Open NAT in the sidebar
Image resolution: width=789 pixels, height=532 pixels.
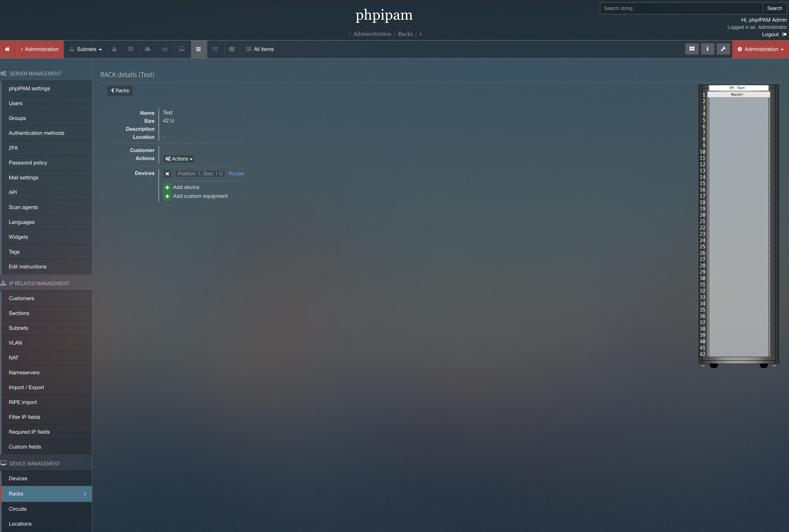coord(47,358)
